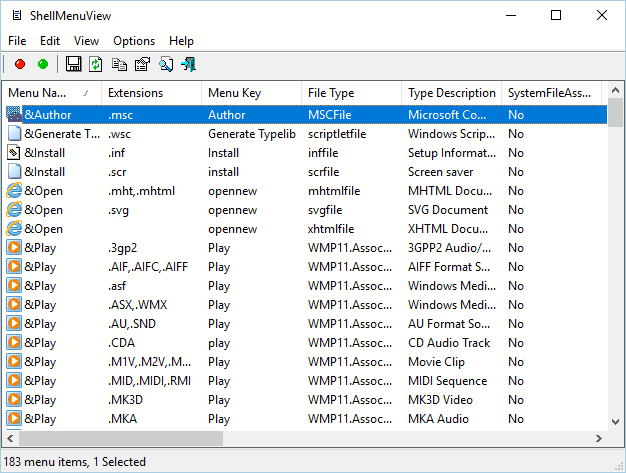Open the View menu
Image resolution: width=626 pixels, height=473 pixels.
pos(86,41)
